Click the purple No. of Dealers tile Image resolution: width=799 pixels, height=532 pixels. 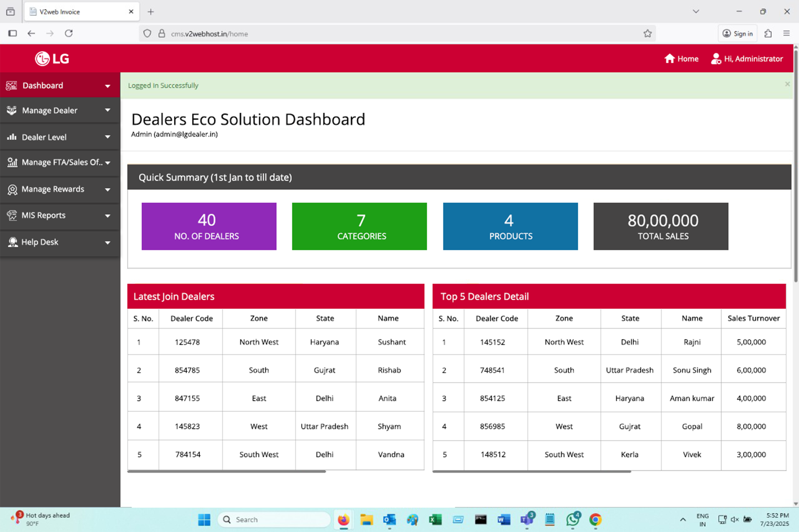point(209,226)
